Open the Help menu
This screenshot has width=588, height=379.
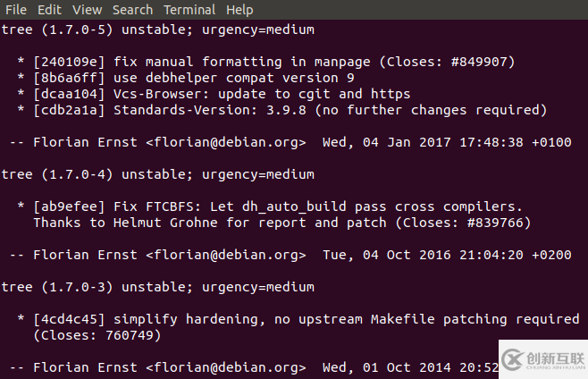[239, 10]
